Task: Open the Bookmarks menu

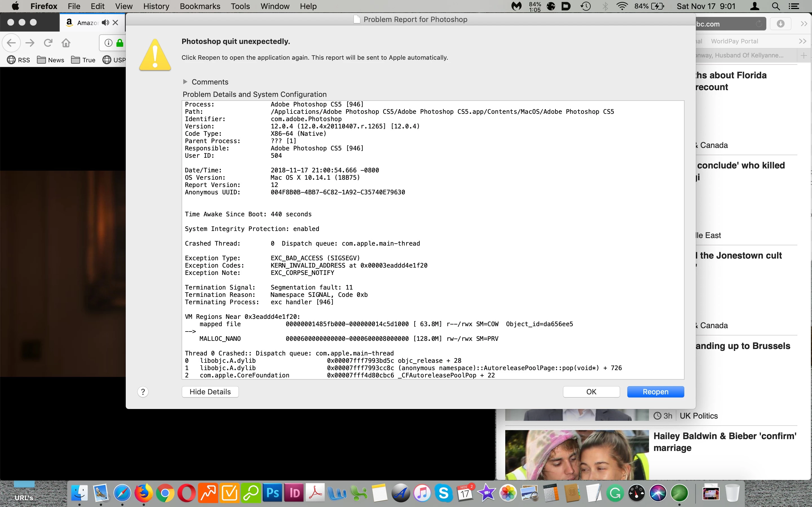Action: pos(200,6)
